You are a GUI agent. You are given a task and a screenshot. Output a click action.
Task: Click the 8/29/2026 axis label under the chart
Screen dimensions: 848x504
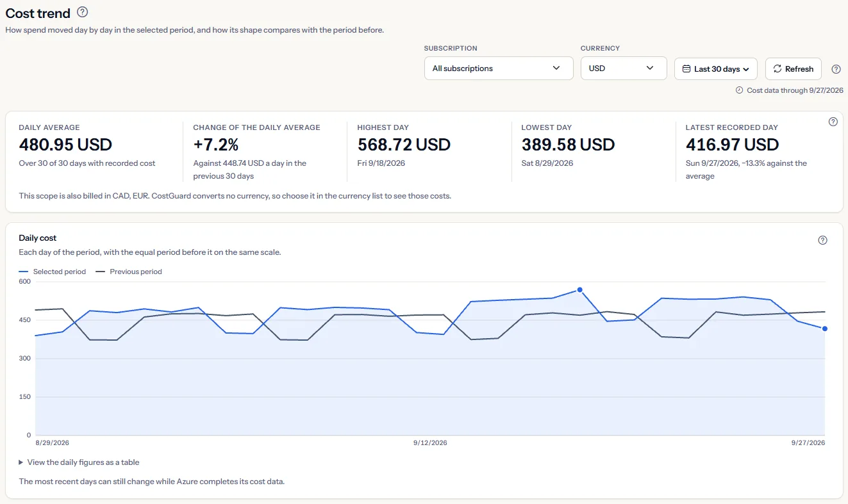53,443
